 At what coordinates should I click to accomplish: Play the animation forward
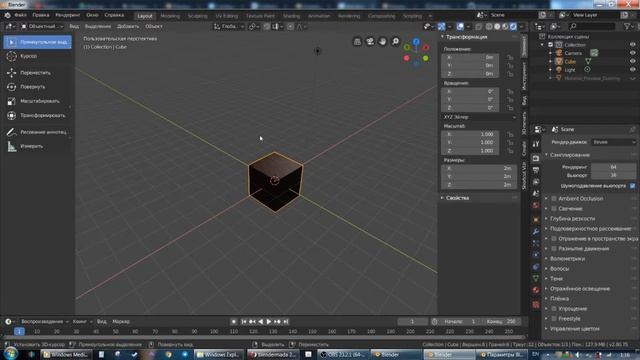pyautogui.click(x=269, y=322)
